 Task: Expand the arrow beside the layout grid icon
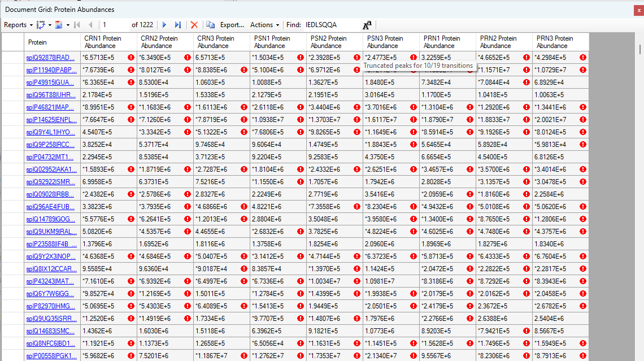[x=68, y=25]
